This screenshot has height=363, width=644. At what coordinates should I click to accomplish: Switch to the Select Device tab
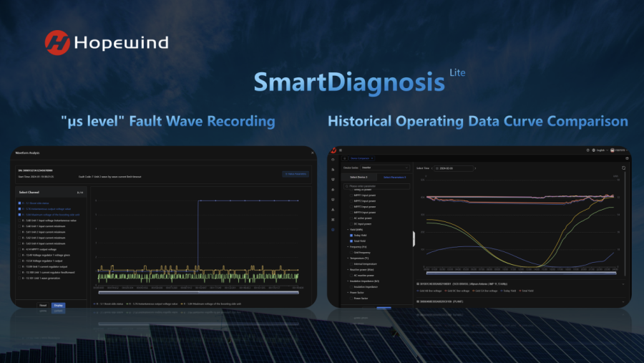358,177
